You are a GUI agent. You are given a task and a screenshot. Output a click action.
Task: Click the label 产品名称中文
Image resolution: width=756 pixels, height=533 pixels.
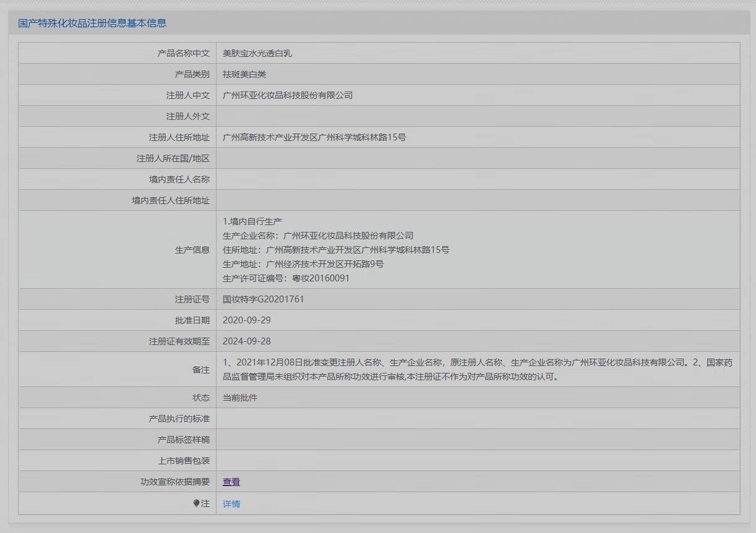click(184, 53)
